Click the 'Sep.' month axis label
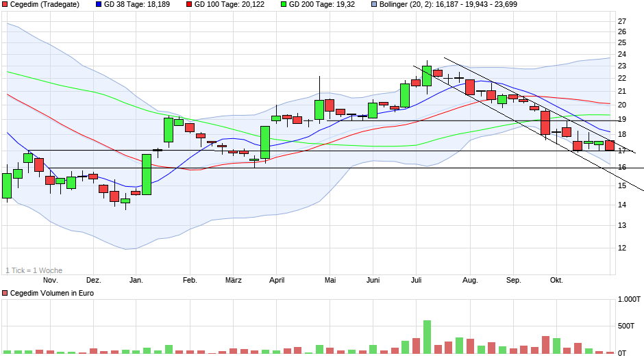Screen dimensions: 644x360 [x=513, y=281]
